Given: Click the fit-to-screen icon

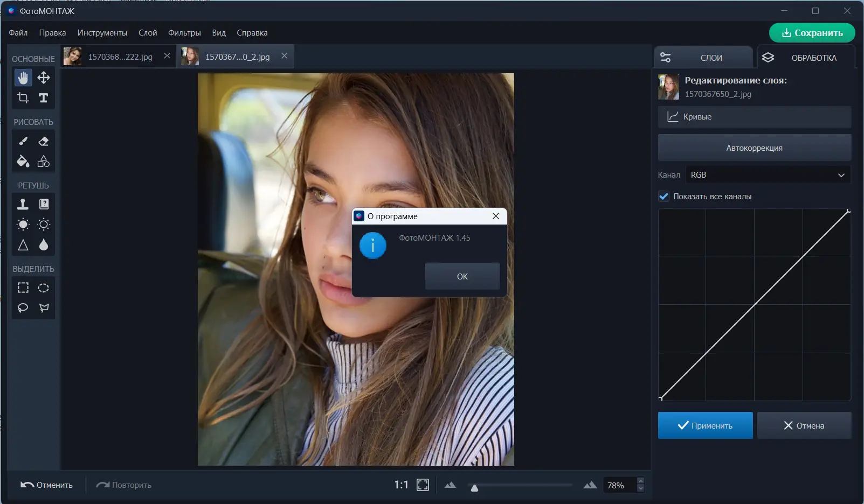Looking at the screenshot, I should tap(423, 485).
